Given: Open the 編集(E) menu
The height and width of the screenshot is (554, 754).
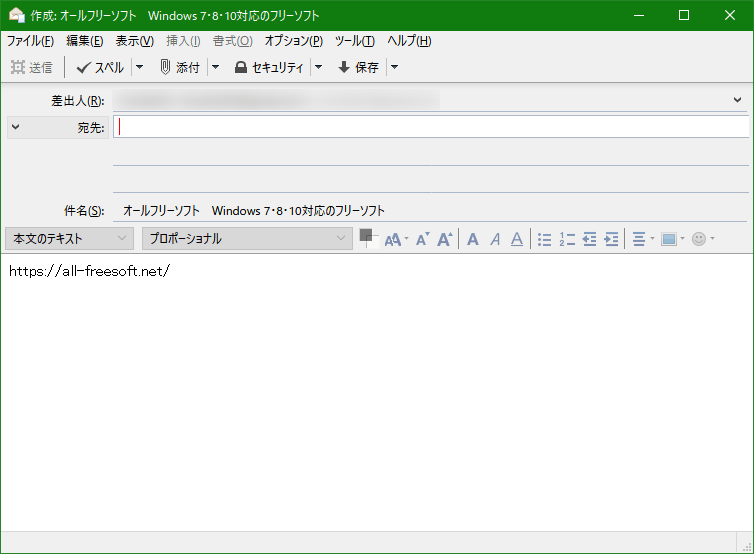Looking at the screenshot, I should coord(85,41).
